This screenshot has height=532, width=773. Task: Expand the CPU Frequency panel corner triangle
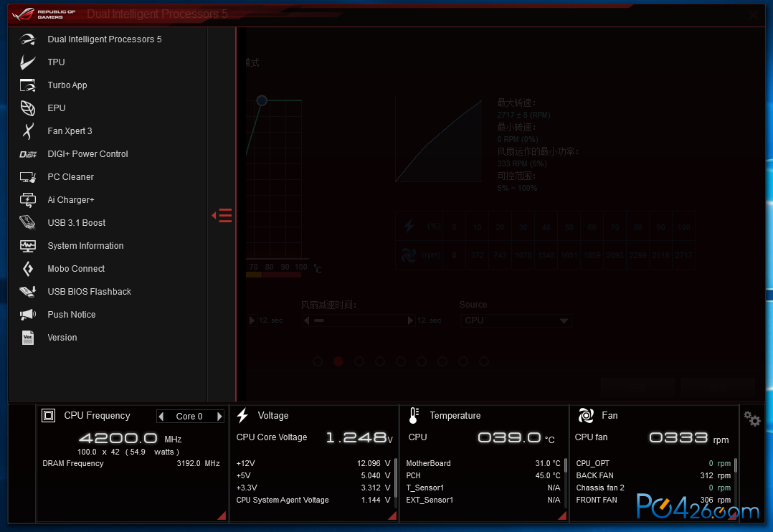[222, 516]
